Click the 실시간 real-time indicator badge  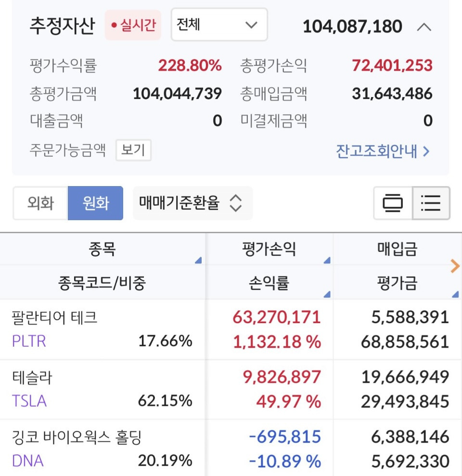coord(133,25)
